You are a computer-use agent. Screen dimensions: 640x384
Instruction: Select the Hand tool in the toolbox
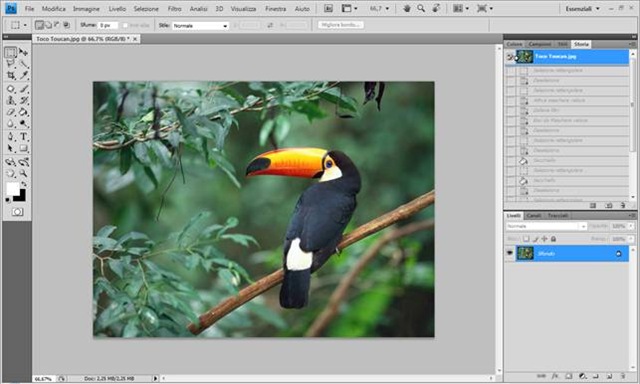pyautogui.click(x=11, y=174)
